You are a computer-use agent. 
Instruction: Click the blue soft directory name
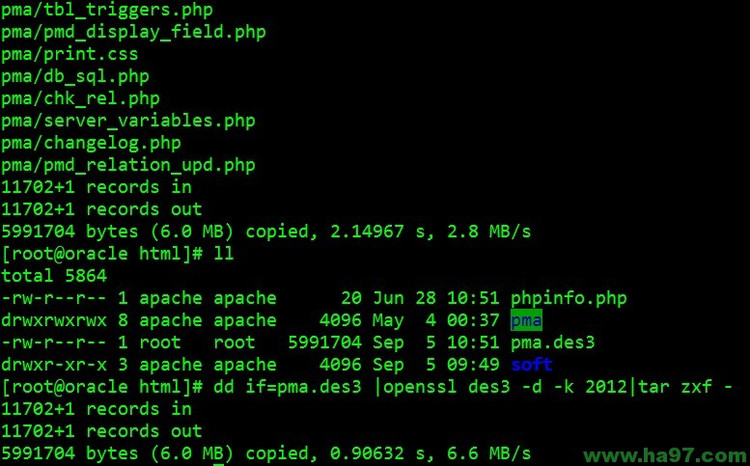[x=531, y=364]
